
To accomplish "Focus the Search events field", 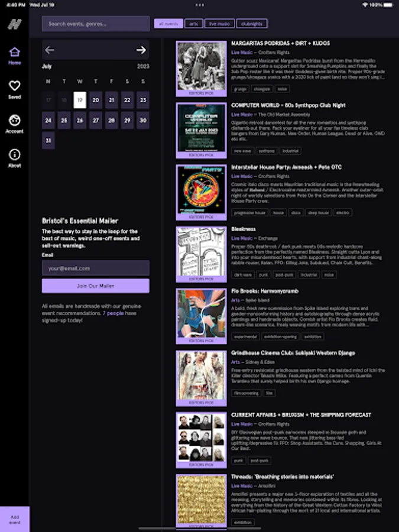I will pos(96,24).
